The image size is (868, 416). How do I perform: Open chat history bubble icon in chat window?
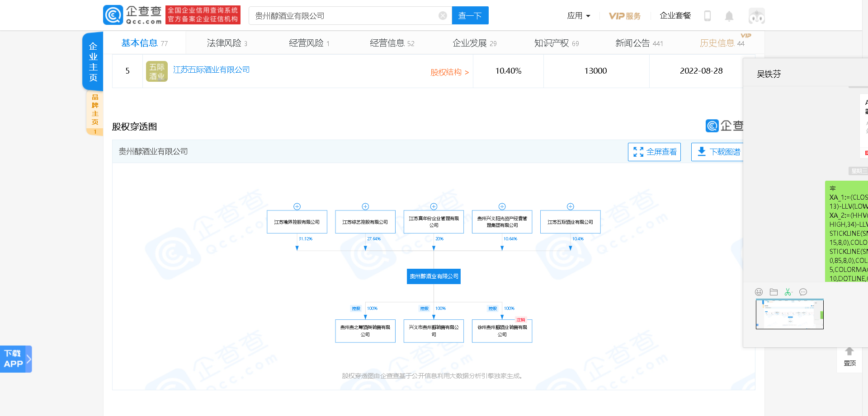click(x=803, y=292)
